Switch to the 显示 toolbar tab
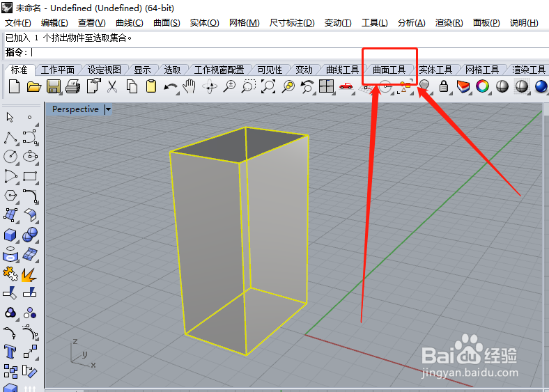This screenshot has width=549, height=392. [x=143, y=70]
